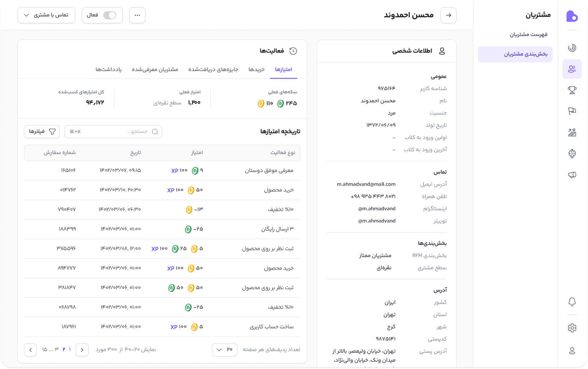Viewport: 588px width, 369px height.
Task: Click the total points value ۹۴٬۱۷۲
Action: [95, 102]
